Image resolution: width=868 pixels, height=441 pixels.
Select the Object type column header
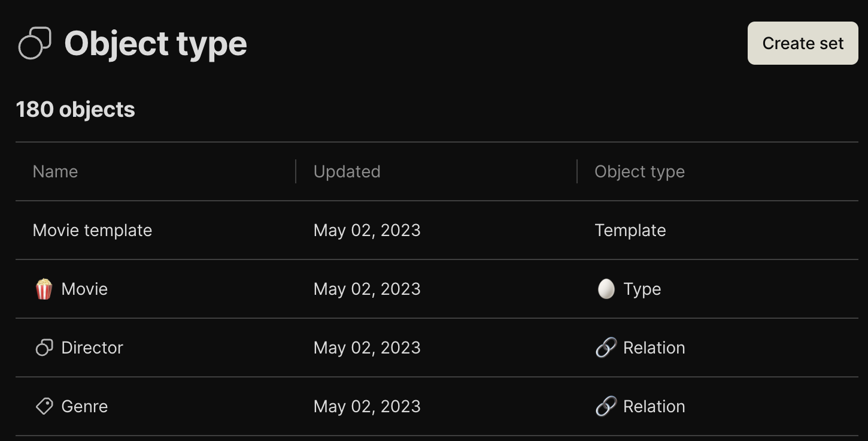[x=639, y=171]
